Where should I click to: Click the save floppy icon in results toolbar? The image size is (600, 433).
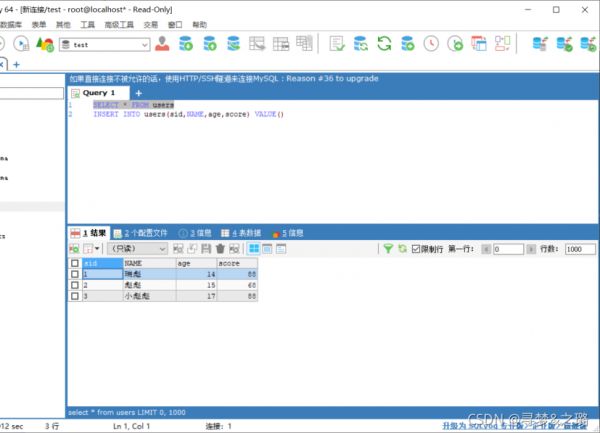click(x=206, y=248)
